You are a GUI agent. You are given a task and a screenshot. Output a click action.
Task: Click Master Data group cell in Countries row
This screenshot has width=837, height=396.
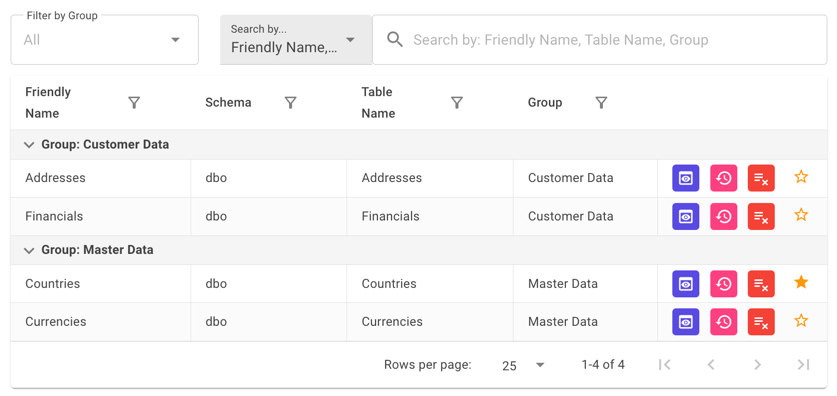[585, 284]
